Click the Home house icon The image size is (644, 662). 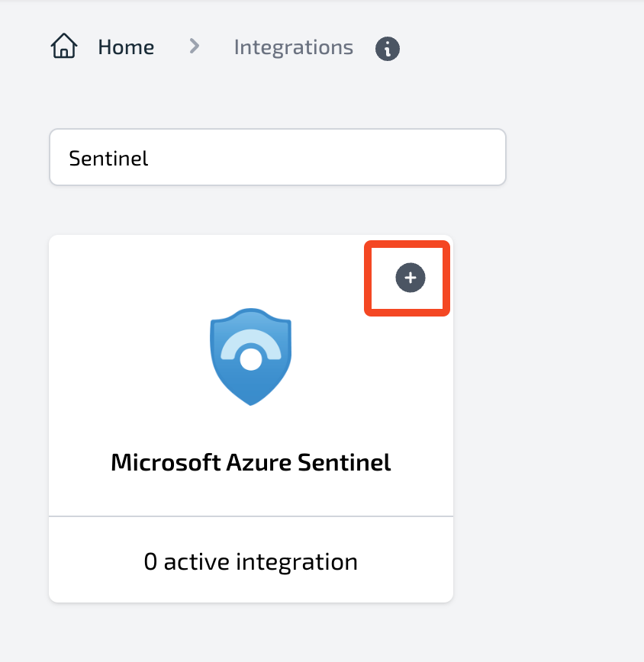pyautogui.click(x=64, y=47)
